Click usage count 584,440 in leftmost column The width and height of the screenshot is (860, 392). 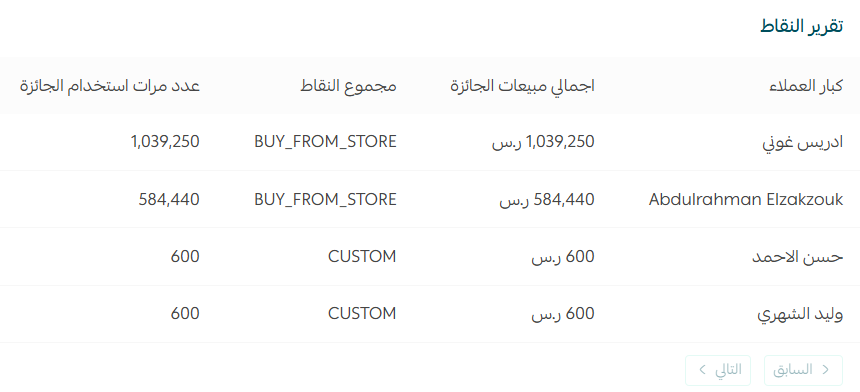tap(169, 200)
